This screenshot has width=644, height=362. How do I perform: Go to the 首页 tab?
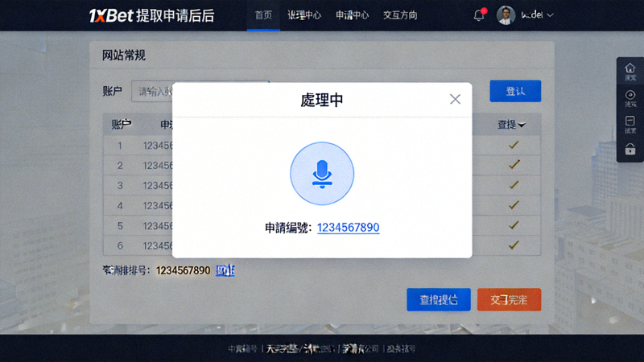point(263,15)
